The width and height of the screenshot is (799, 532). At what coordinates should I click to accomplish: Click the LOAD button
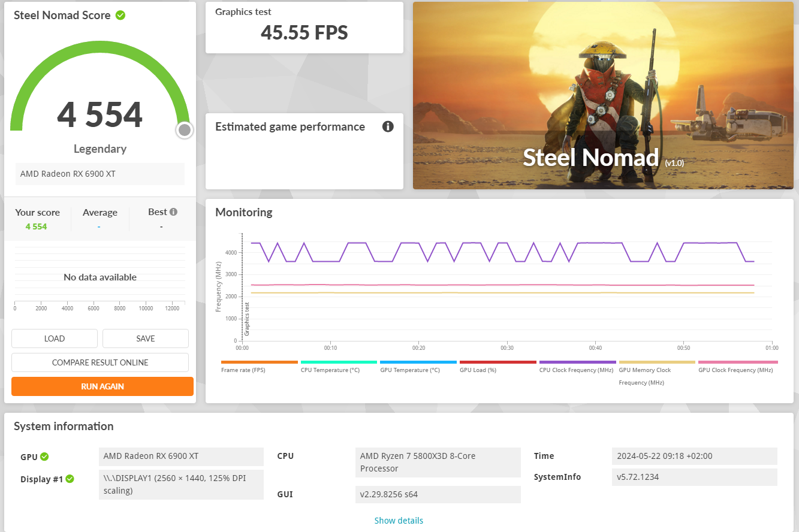click(x=55, y=338)
